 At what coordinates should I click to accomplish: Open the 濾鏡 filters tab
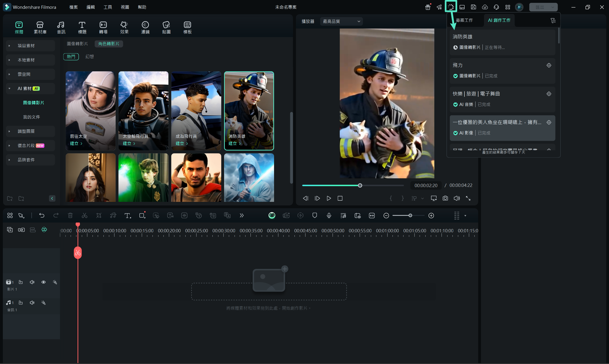(x=145, y=28)
